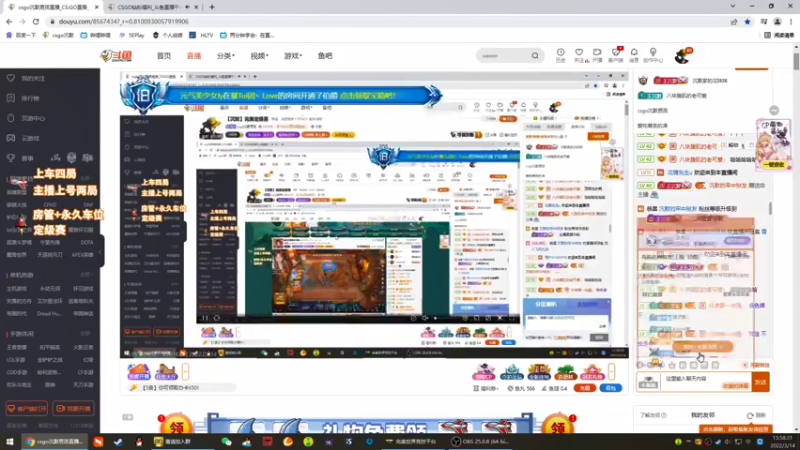Open the OBS 25.0.8 taskbar item
The width and height of the screenshot is (800, 450).
[479, 441]
